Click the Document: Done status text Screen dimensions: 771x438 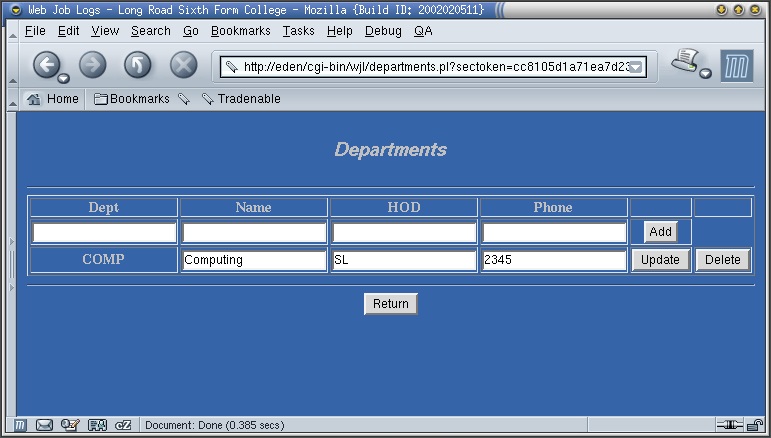[x=214, y=425]
